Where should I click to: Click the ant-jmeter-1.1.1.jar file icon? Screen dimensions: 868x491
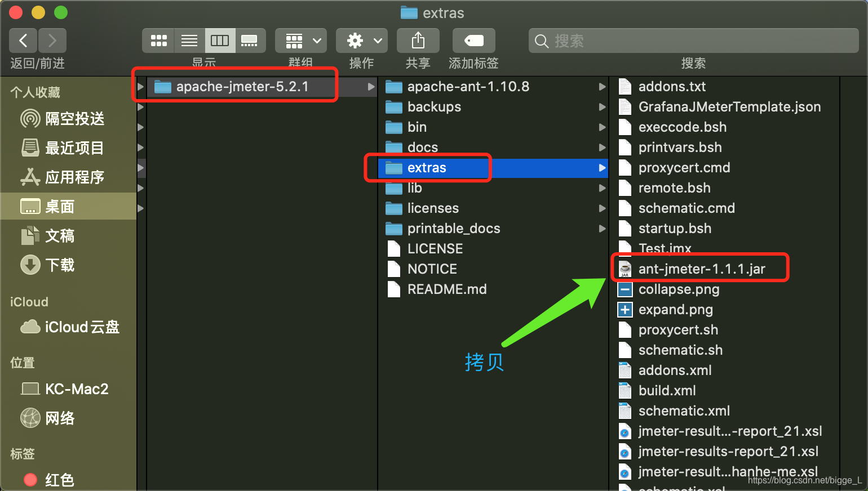[x=625, y=269]
